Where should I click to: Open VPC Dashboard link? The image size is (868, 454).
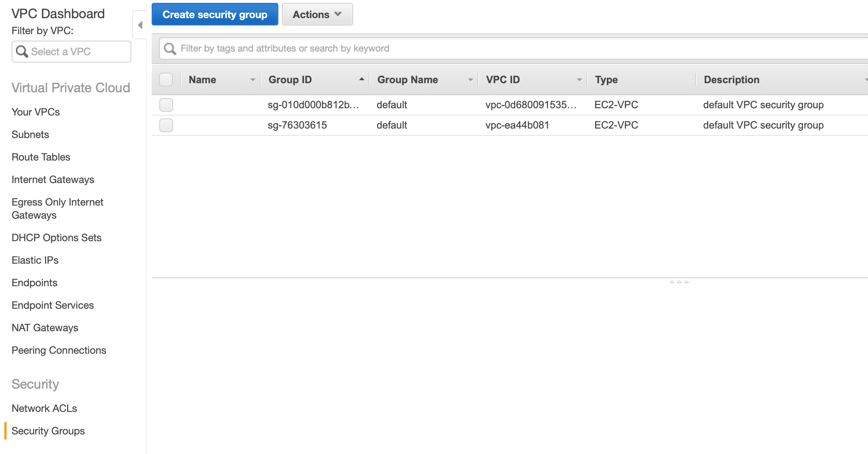click(x=58, y=14)
